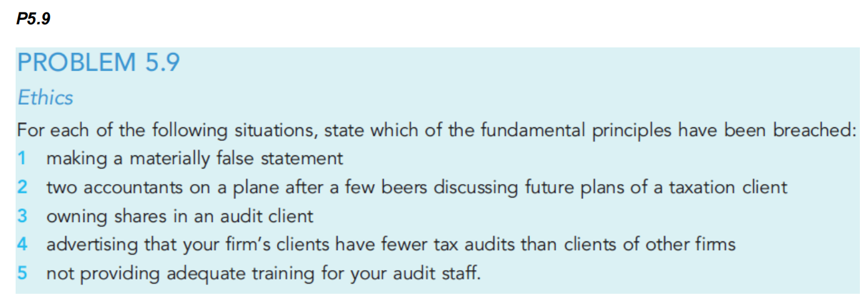The image size is (868, 305).
Task: Click the 'advertising that your firm's clients' line
Action: [391, 244]
